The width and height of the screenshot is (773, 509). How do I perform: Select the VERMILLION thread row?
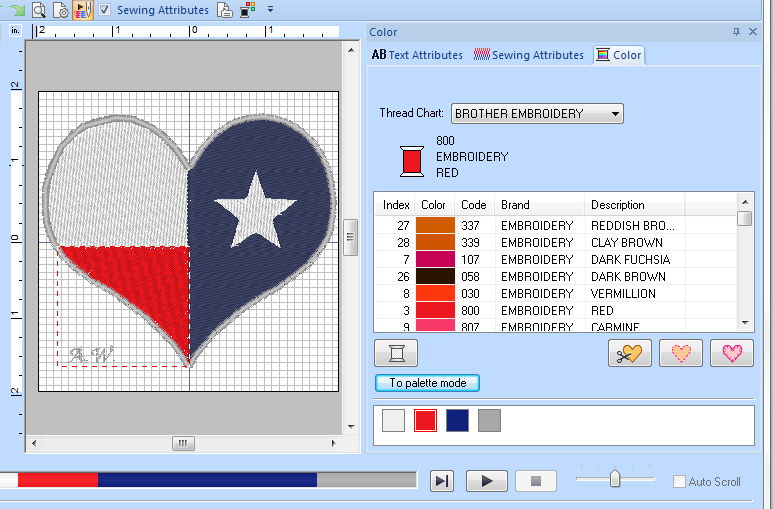coord(555,293)
